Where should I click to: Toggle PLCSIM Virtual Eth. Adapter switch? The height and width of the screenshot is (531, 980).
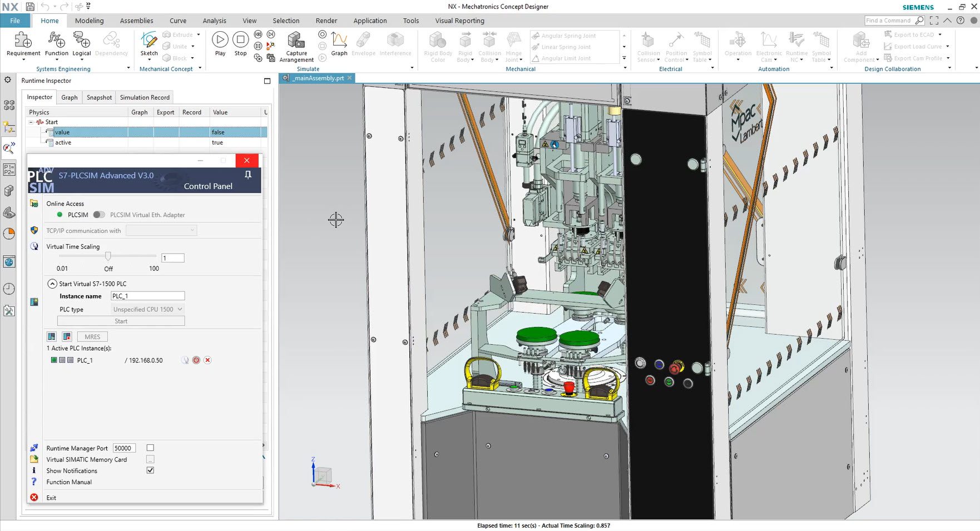click(x=99, y=215)
